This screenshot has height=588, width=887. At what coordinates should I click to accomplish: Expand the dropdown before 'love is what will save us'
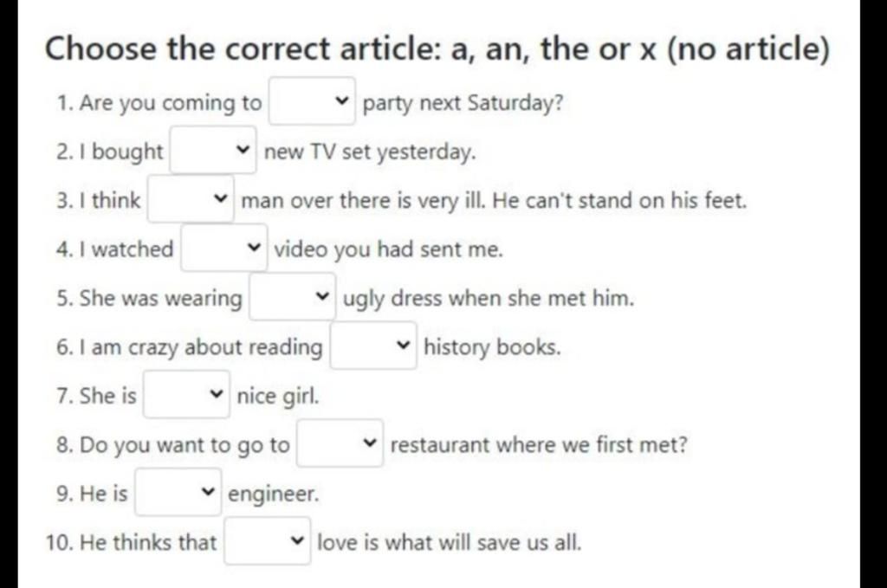268,541
